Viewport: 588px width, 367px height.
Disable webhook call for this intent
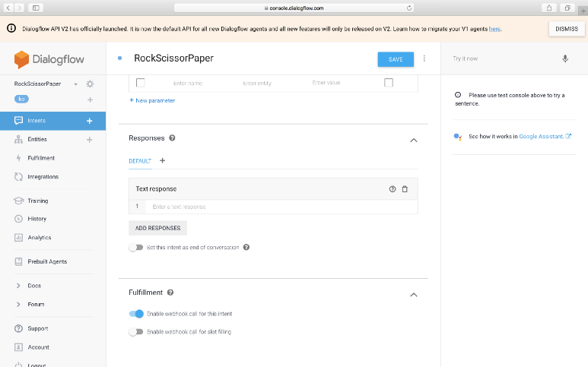[x=136, y=313]
